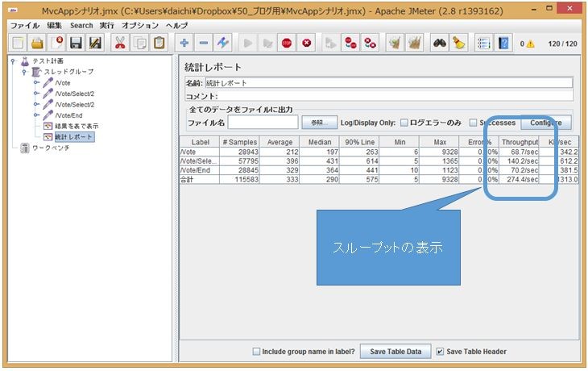Select 統計レポート listener in tree
The width and height of the screenshot is (588, 371).
tap(74, 137)
